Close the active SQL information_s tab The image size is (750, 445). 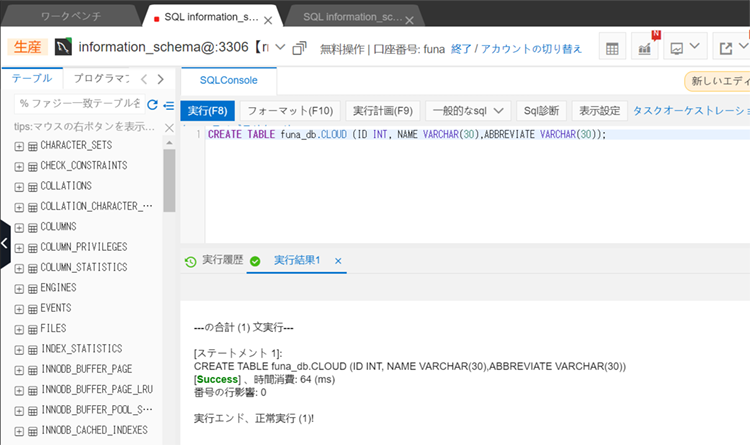coord(268,20)
